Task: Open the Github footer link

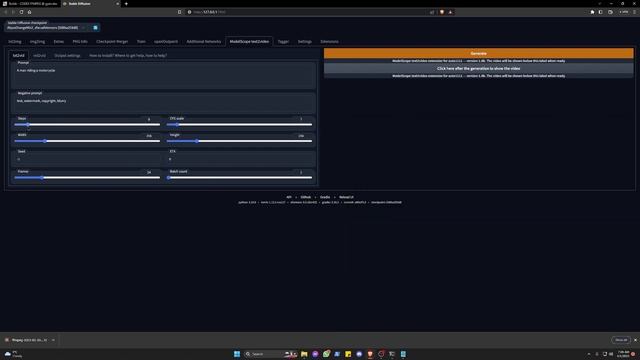Action: [x=306, y=197]
